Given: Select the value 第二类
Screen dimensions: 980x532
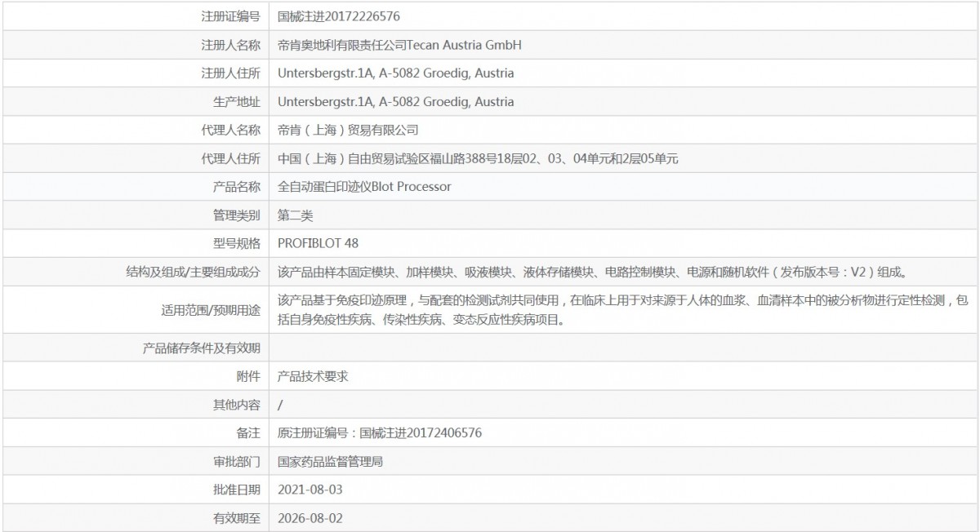Looking at the screenshot, I should pyautogui.click(x=296, y=215).
